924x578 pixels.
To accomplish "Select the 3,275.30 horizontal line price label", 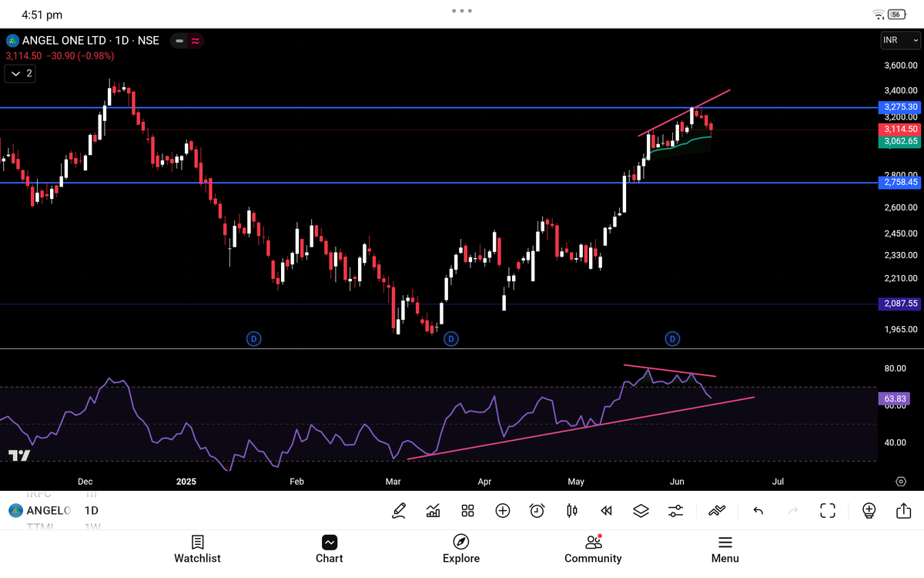I will (x=899, y=107).
